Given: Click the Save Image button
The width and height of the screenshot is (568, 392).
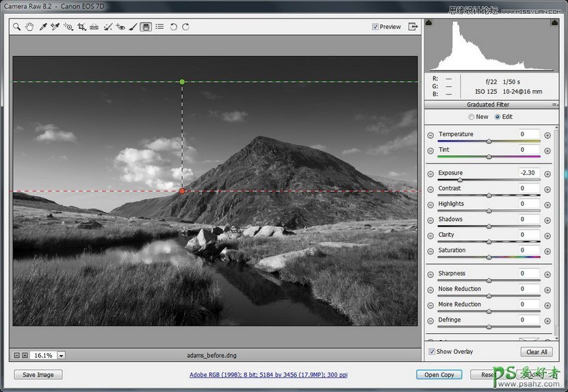Looking at the screenshot, I should click(x=38, y=374).
